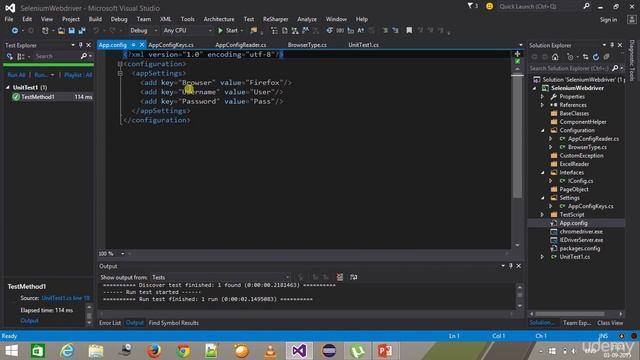Viewport: 640px width, 360px height.
Task: Switch to the BrowserType.cs tab
Action: tap(307, 45)
